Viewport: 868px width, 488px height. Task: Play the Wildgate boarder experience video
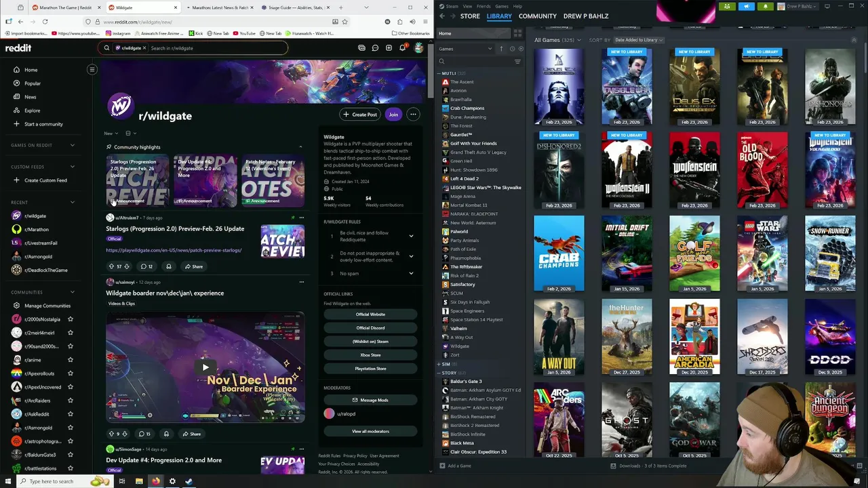tap(205, 367)
